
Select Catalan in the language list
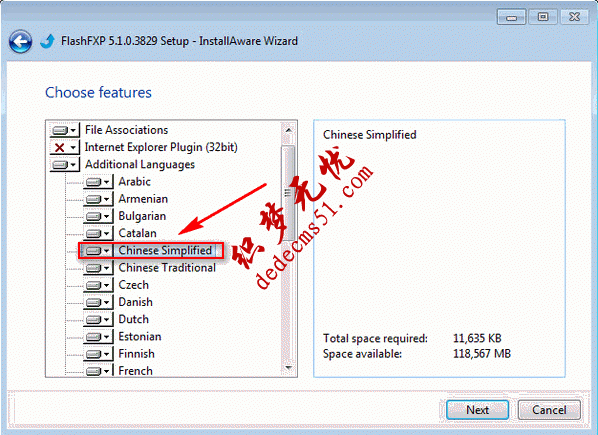point(137,233)
